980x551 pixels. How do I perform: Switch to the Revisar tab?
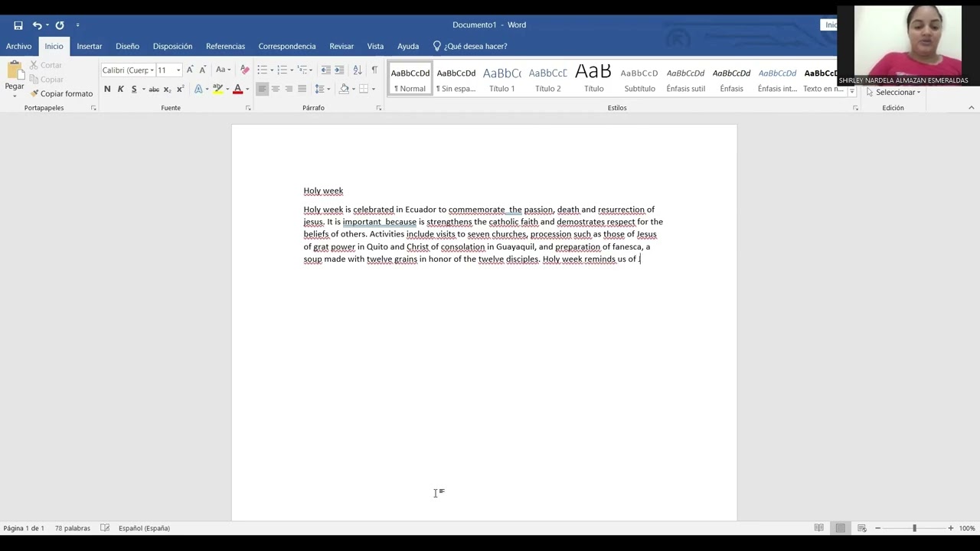(341, 47)
